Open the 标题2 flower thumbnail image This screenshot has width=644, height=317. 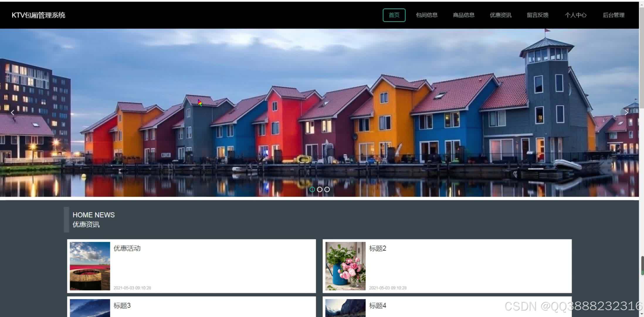pyautogui.click(x=345, y=266)
